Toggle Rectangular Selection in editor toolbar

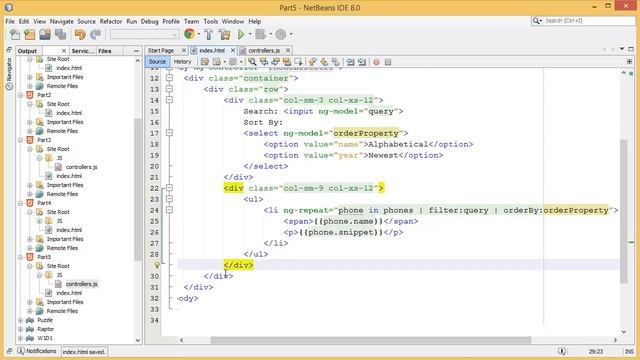(x=298, y=62)
